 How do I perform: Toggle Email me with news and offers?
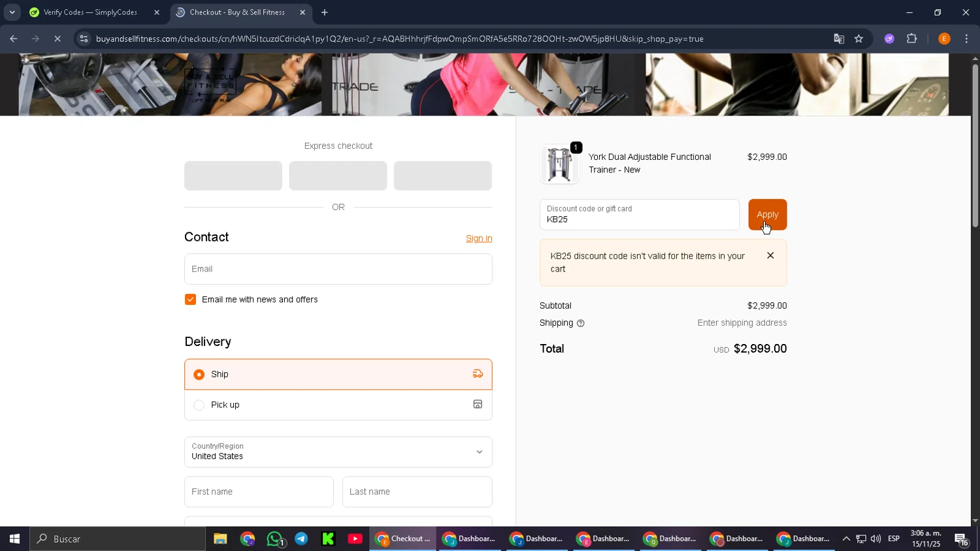tap(190, 300)
